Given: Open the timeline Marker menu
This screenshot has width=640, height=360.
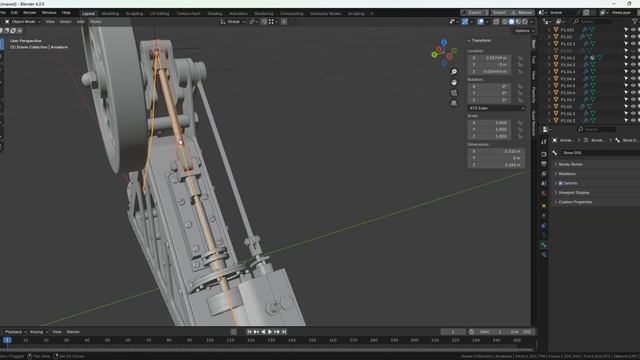Looking at the screenshot, I should point(73,332).
